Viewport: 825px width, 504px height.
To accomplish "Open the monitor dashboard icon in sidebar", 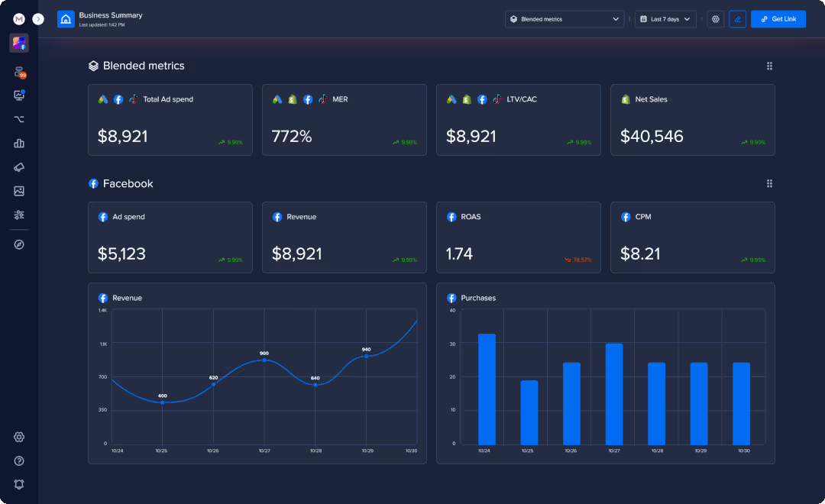I will coord(19,95).
